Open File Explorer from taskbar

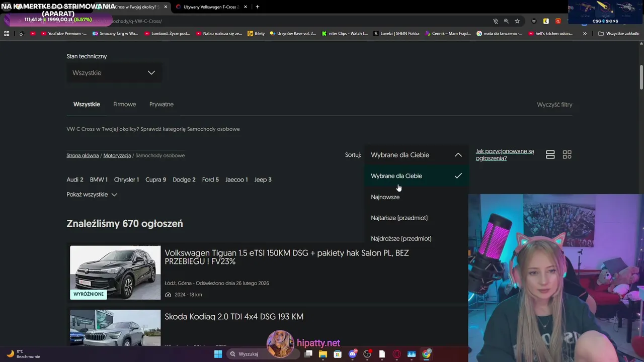[x=323, y=354]
